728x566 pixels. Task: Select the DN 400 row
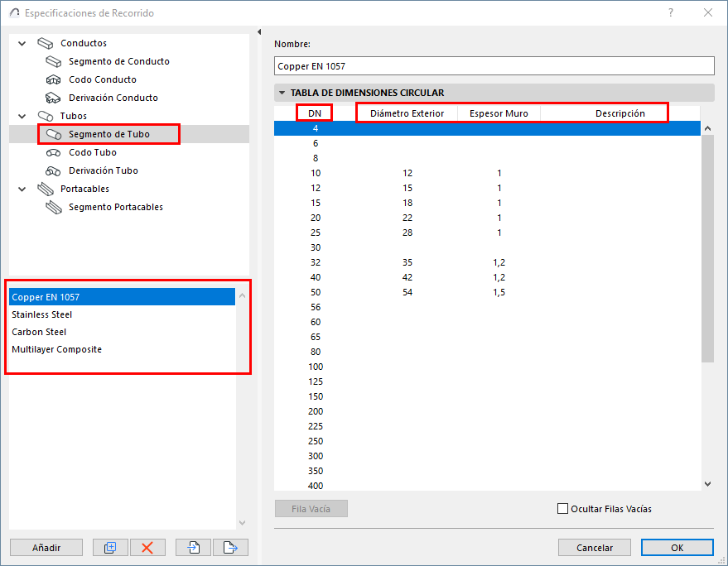pyautogui.click(x=487, y=486)
